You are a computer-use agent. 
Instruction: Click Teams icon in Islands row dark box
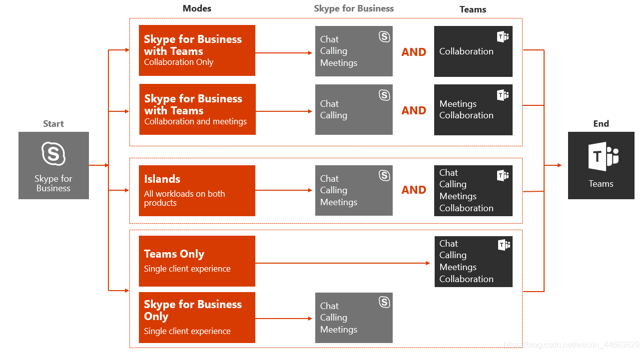point(503,175)
